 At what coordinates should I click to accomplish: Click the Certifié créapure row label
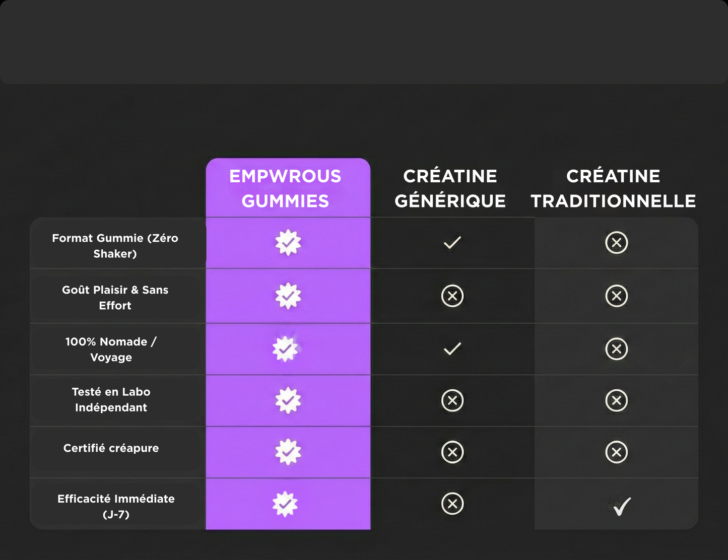[x=111, y=448]
